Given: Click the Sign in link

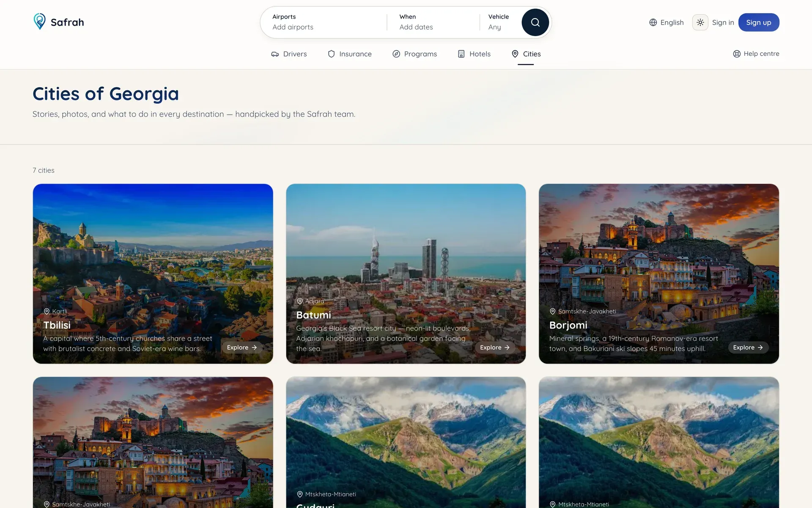Looking at the screenshot, I should pyautogui.click(x=723, y=22).
